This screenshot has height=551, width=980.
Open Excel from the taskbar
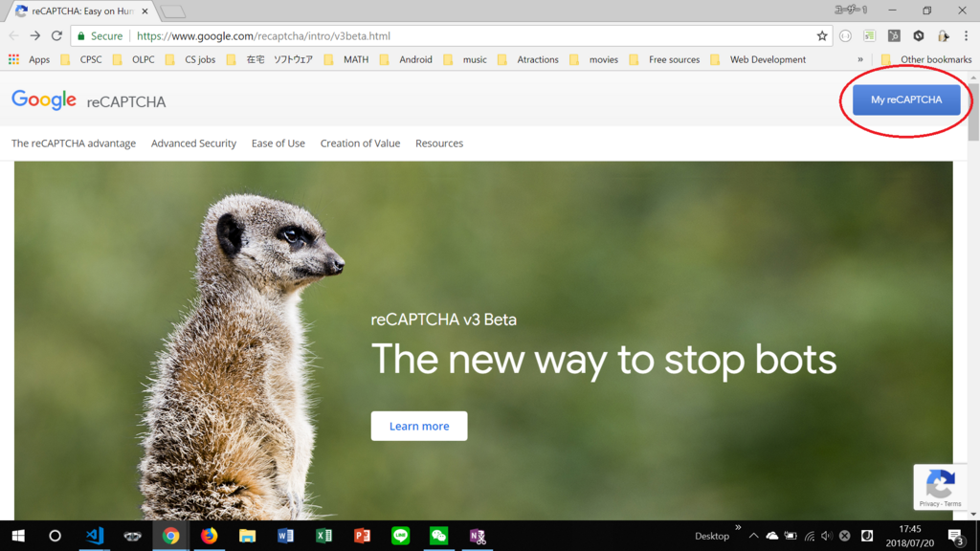[x=323, y=536]
